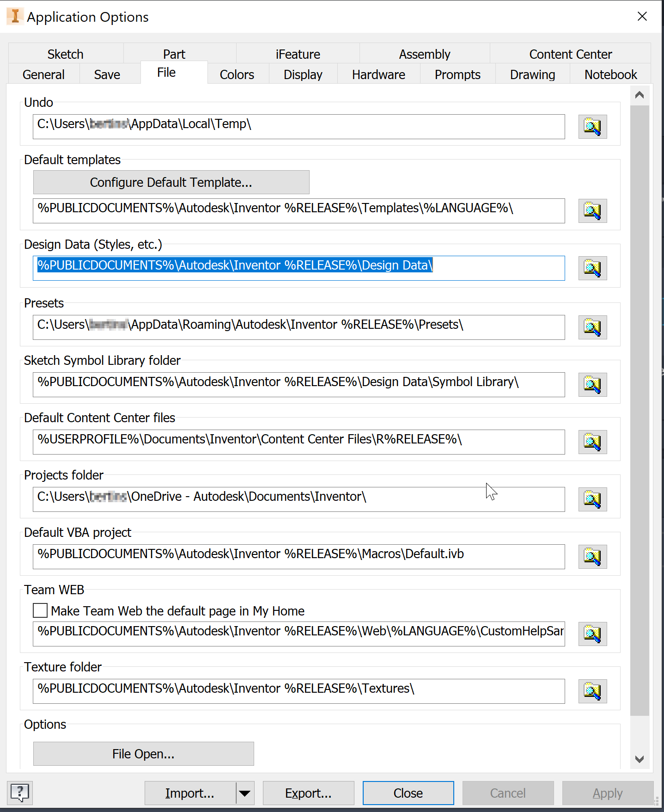
Task: Browse for the Texture folder
Action: click(592, 691)
